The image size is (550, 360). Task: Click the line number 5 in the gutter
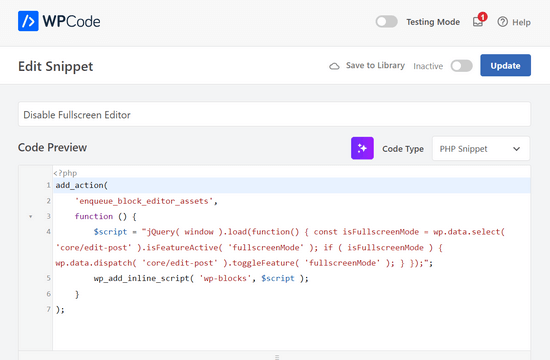tap(48, 278)
